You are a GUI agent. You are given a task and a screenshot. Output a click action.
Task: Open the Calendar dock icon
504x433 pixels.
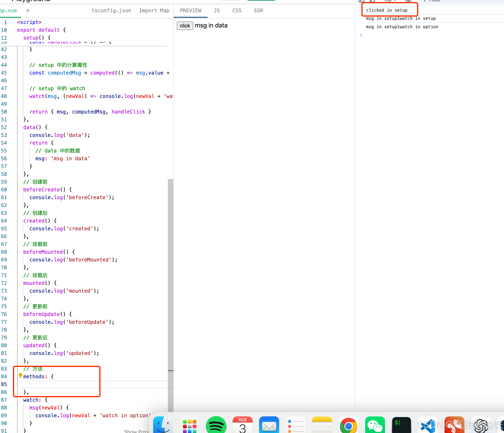(x=242, y=425)
